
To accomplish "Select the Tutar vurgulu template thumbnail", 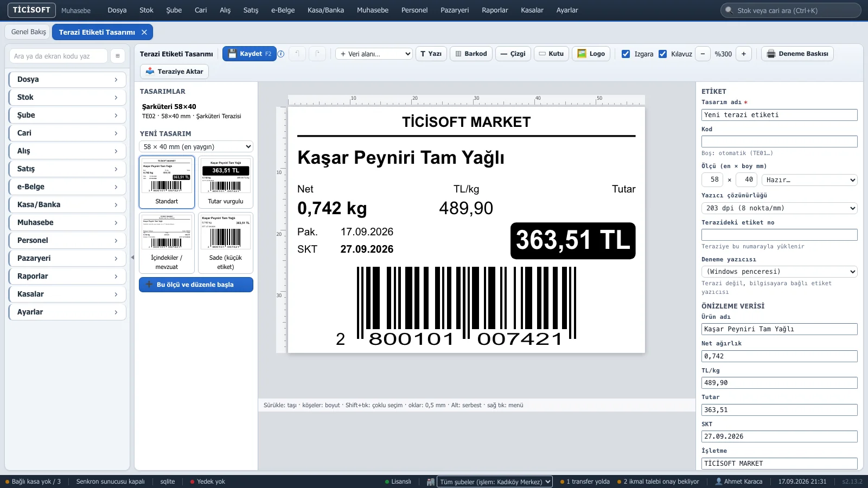I will (x=226, y=182).
